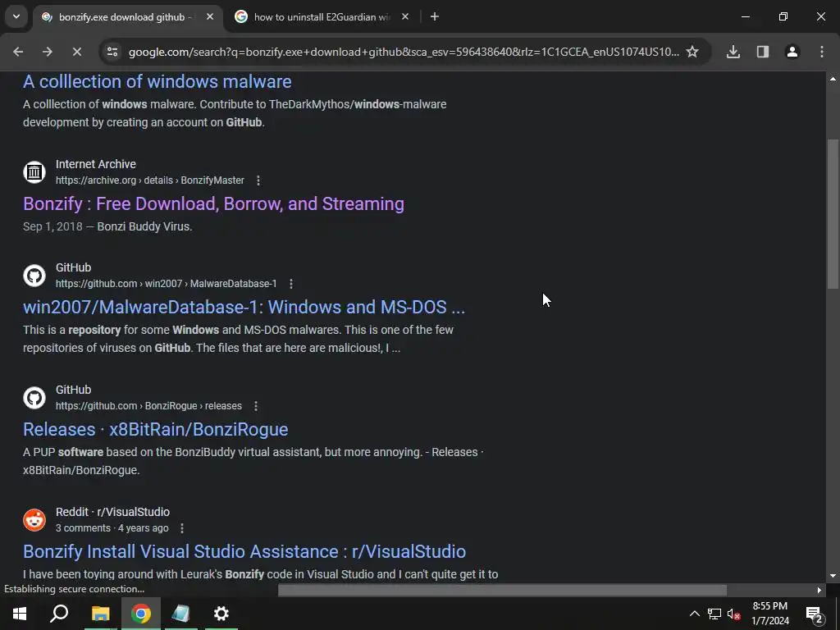Open more options for win2007 MalwareDatabase-1 result

291,284
